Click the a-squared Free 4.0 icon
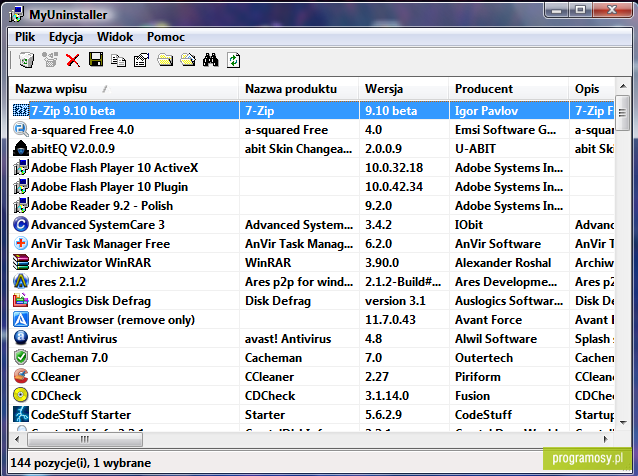638x476 pixels. coord(21,129)
